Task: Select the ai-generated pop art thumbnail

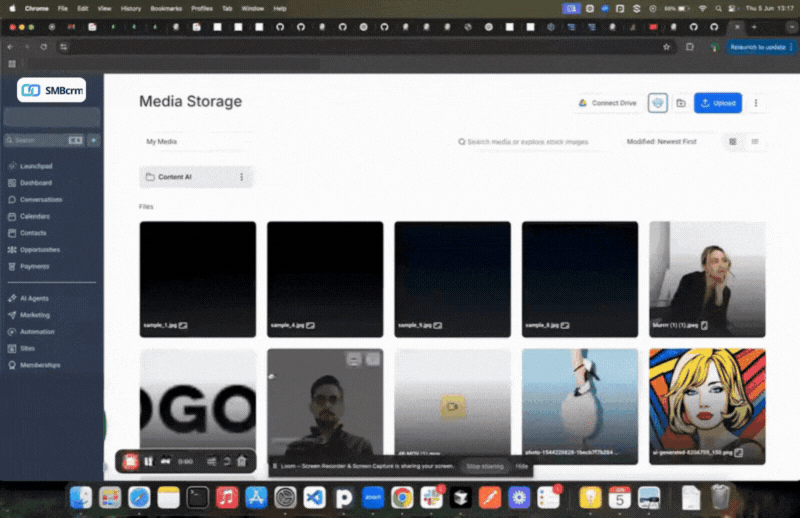Action: (x=707, y=406)
